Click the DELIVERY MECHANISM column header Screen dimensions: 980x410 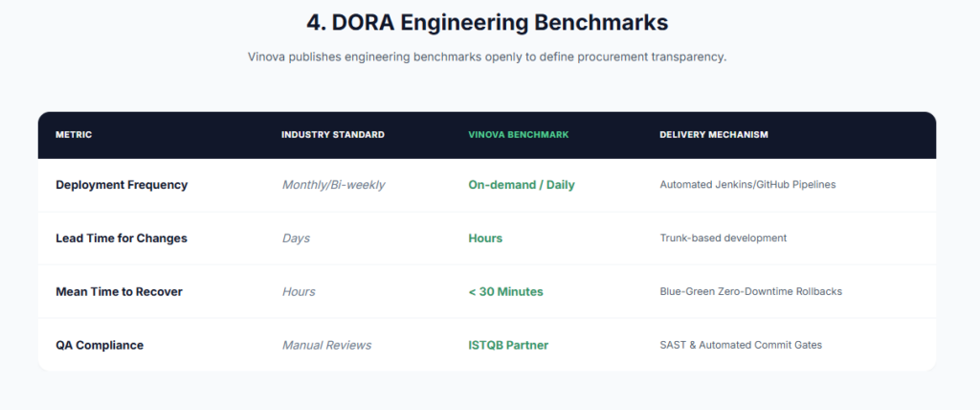pos(714,134)
